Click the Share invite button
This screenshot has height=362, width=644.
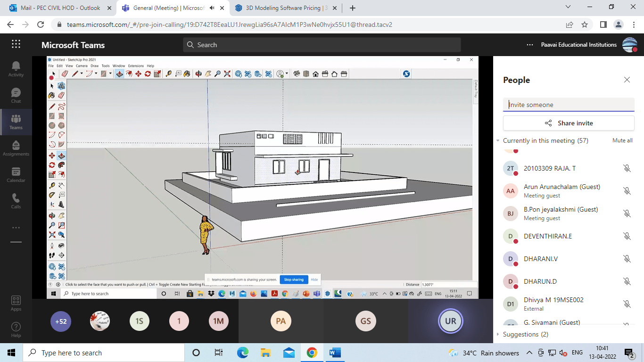(x=569, y=123)
